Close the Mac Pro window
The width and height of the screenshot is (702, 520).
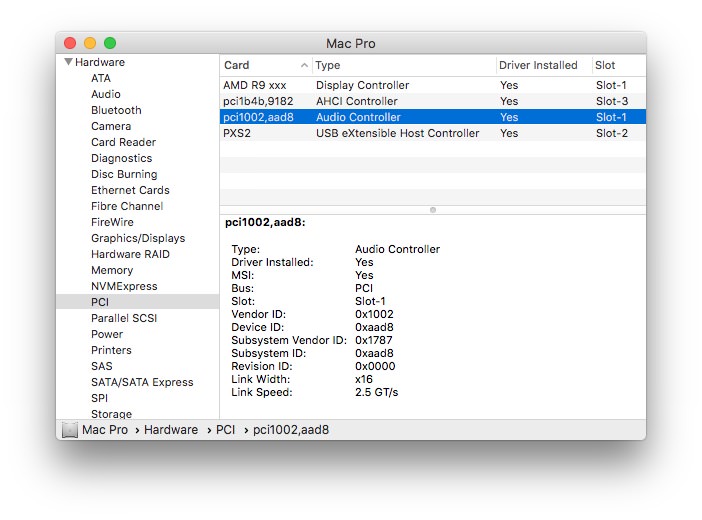click(x=70, y=43)
